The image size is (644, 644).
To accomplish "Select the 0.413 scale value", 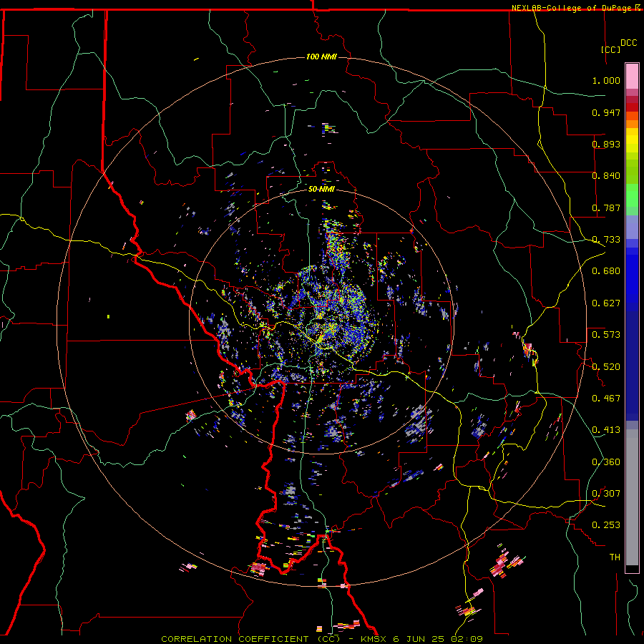I will (606, 430).
